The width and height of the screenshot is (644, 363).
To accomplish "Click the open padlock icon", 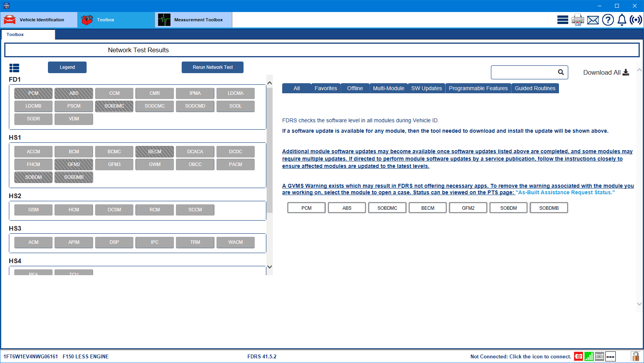I will pos(635,356).
